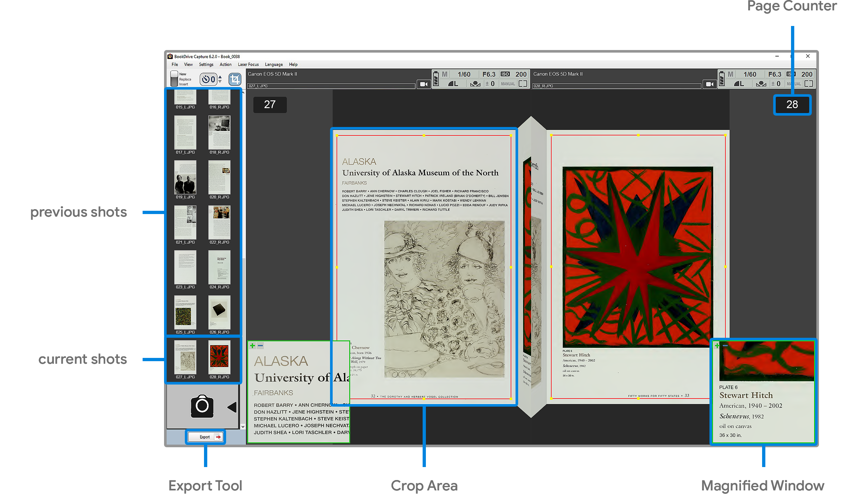The height and width of the screenshot is (494, 868).
Task: Click the self-timer icon
Action: coord(206,79)
